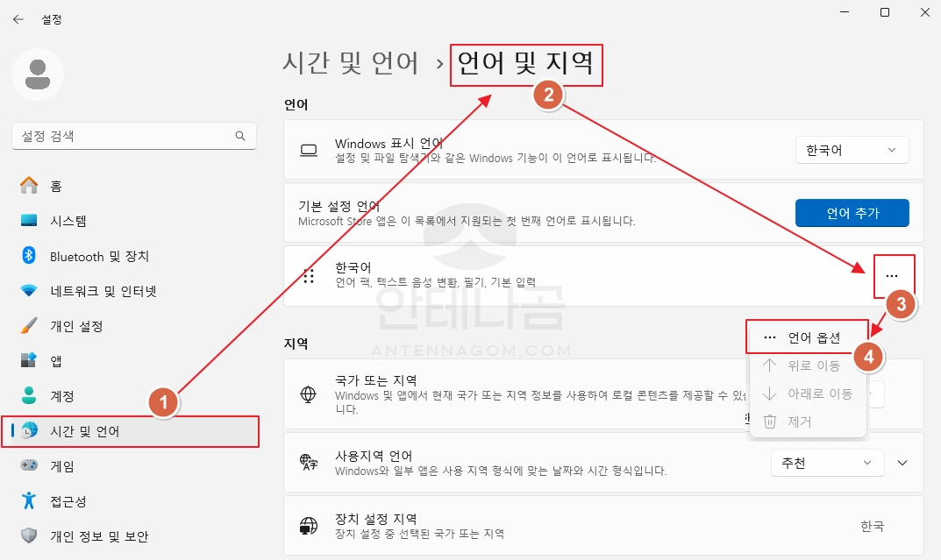Click the 기본 설정 언어 heading text
The image size is (941, 560).
tap(339, 206)
